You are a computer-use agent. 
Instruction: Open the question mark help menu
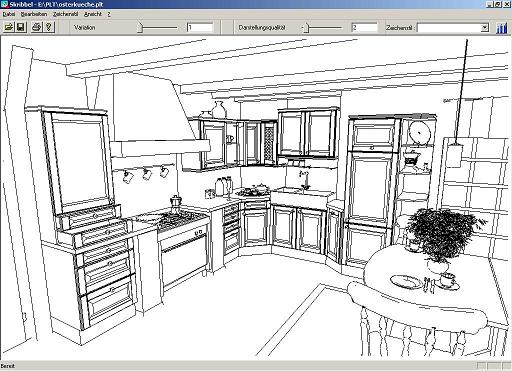click(109, 14)
